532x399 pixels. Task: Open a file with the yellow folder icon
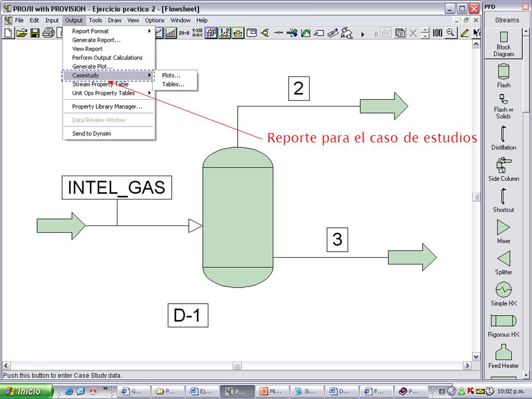(22, 33)
